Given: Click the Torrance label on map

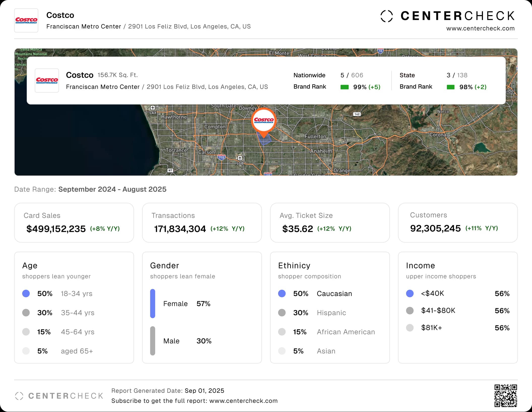Looking at the screenshot, I should coord(176,150).
